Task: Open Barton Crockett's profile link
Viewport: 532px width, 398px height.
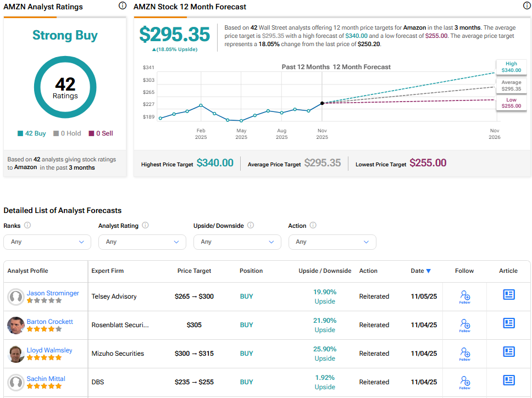Action: click(49, 322)
